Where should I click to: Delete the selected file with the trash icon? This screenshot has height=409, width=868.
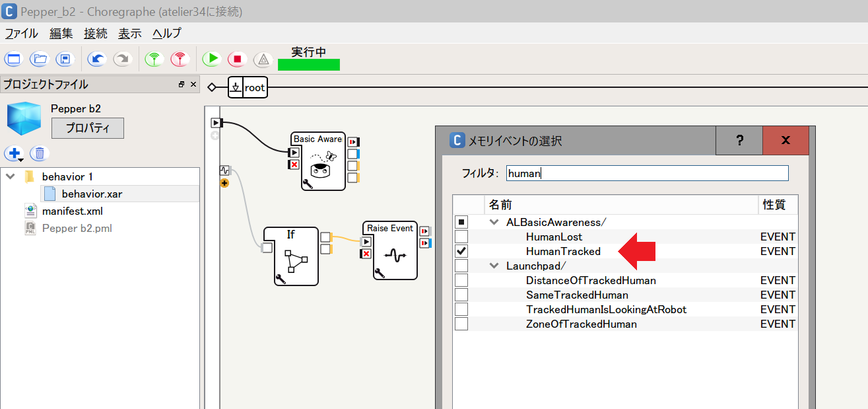tap(39, 154)
